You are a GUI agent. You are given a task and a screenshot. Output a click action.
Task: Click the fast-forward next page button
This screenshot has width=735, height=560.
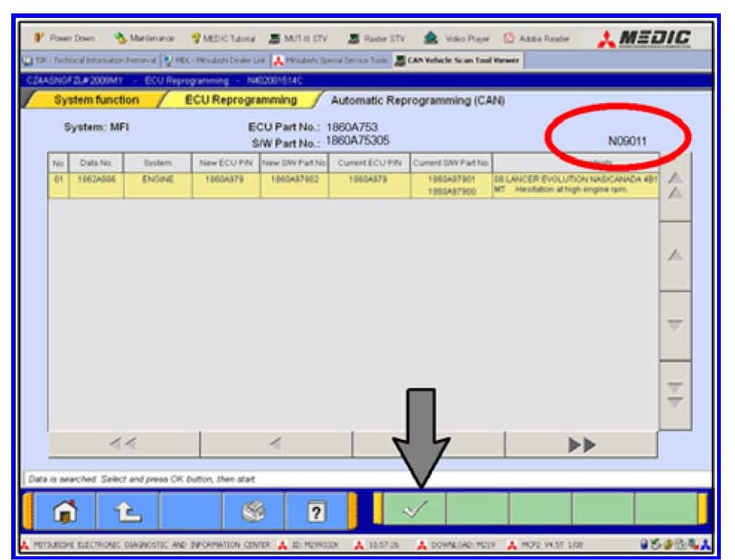(581, 444)
